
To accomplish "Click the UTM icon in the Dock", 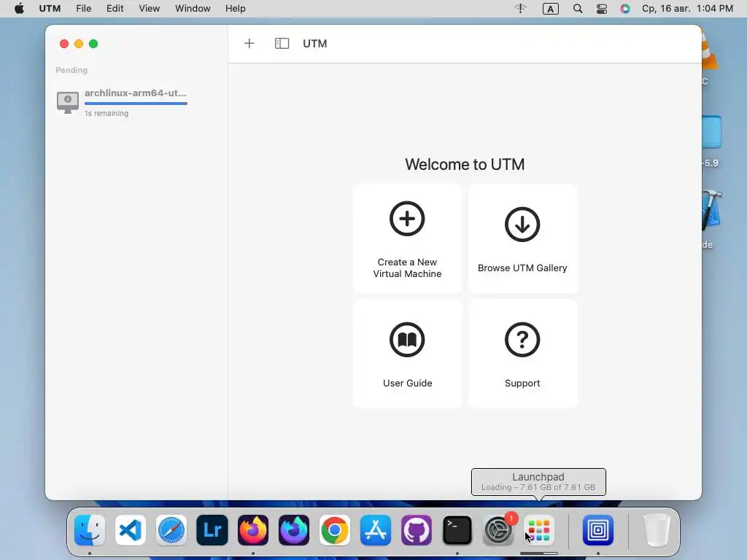I will [x=598, y=530].
